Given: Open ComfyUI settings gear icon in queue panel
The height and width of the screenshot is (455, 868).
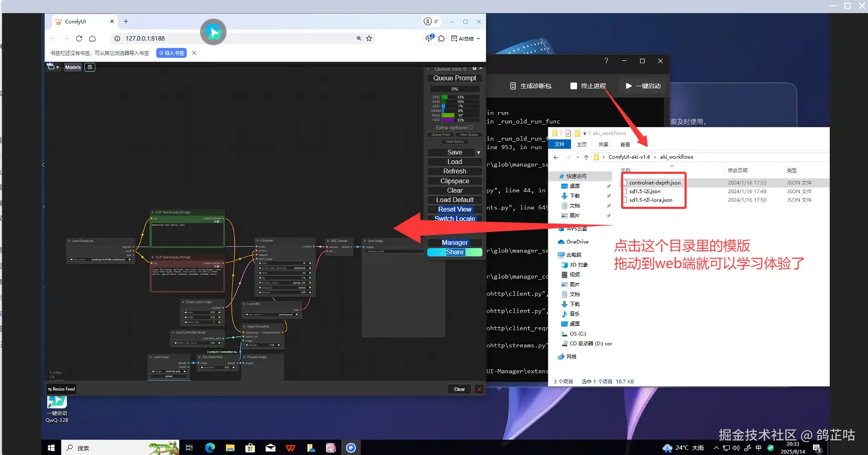Looking at the screenshot, I should pos(474,69).
